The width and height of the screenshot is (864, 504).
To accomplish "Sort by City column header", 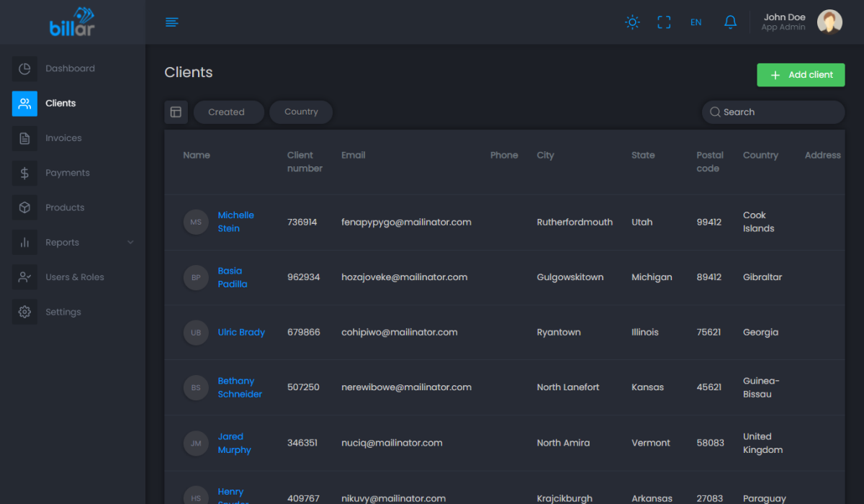I will pos(546,156).
